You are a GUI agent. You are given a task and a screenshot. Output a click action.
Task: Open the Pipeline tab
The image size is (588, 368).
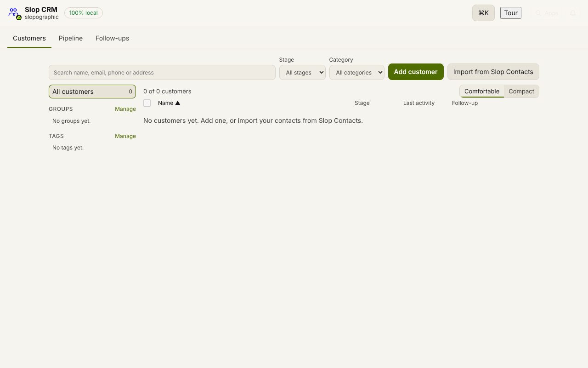pyautogui.click(x=71, y=38)
